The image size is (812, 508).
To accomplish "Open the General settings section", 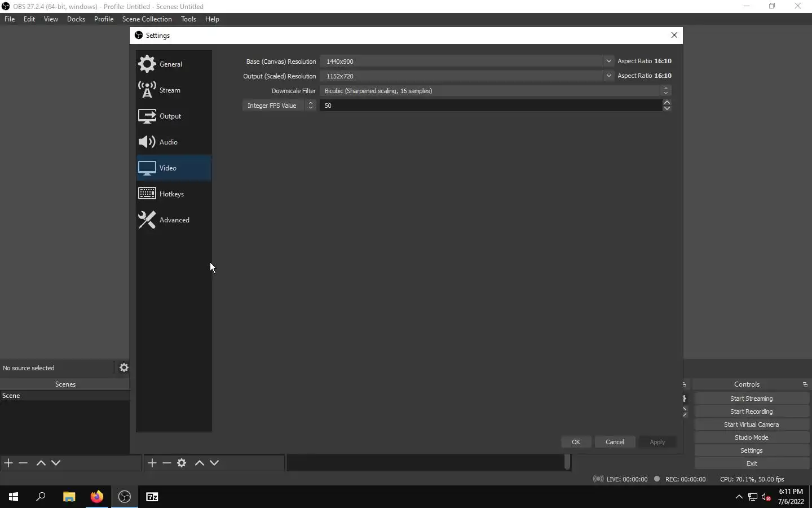I will (x=174, y=64).
